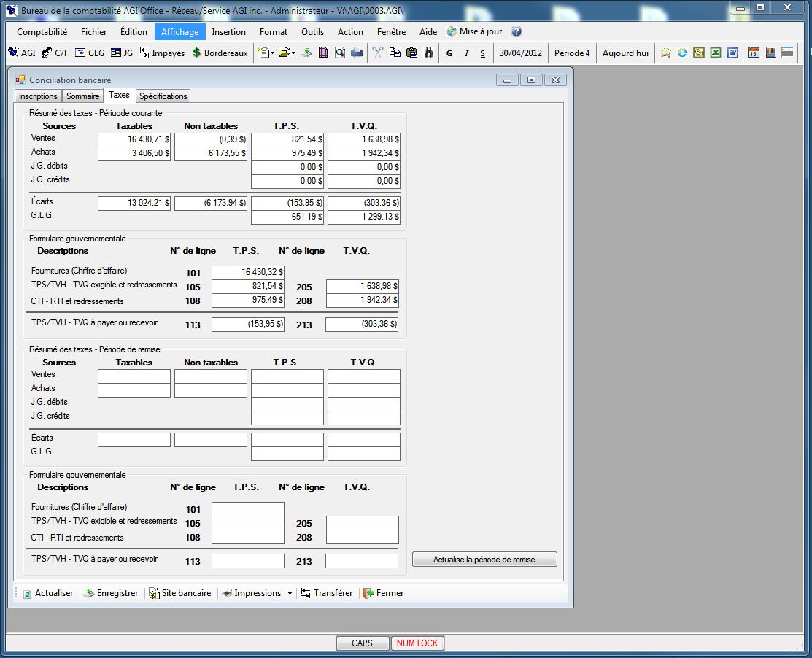Click the open folder icon
This screenshot has height=658, width=812.
point(284,53)
